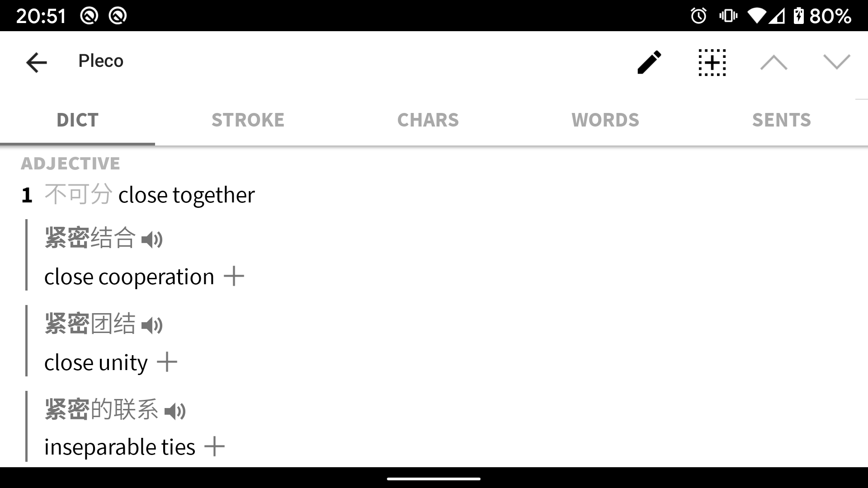Expand plus next to close cooperation

click(x=234, y=276)
